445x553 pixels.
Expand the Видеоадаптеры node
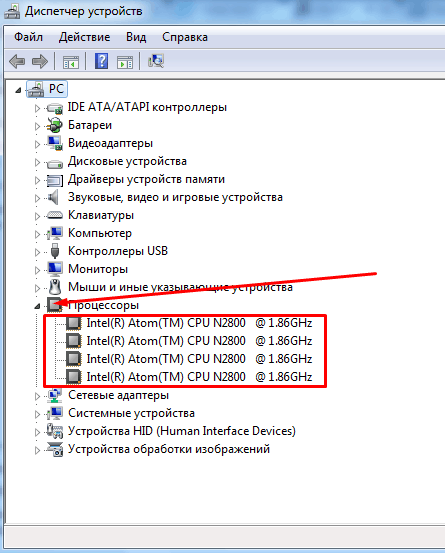37,144
